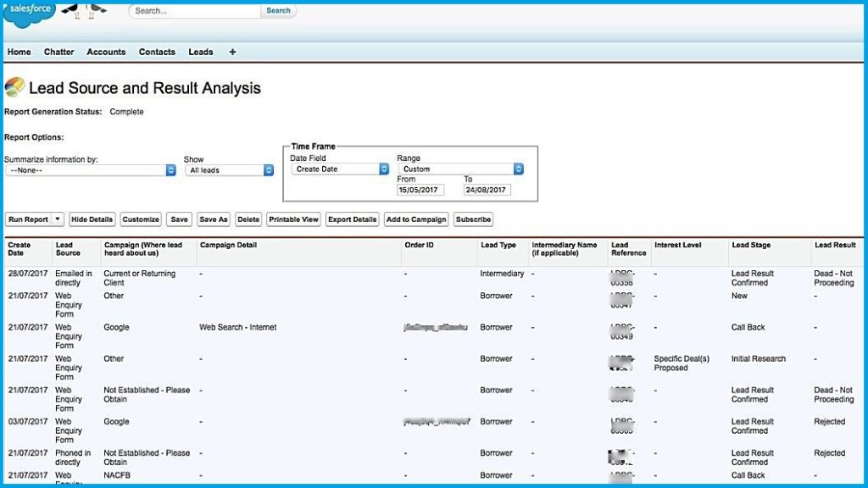Click Export Details button

pos(352,219)
